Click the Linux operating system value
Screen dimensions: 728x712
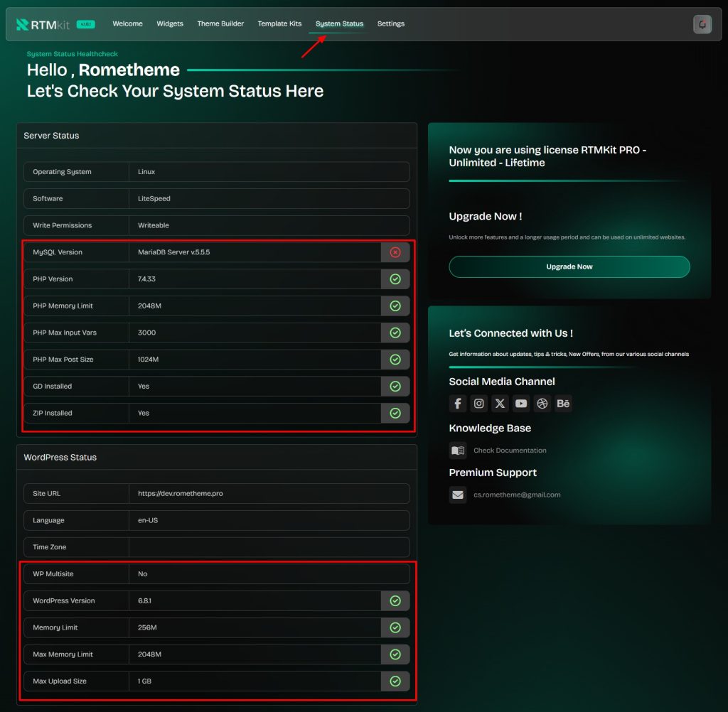pos(146,172)
